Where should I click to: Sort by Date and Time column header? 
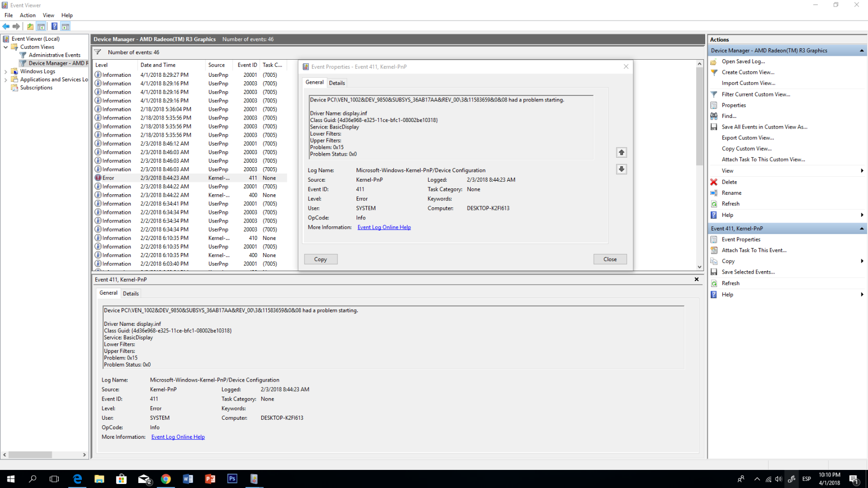point(171,65)
